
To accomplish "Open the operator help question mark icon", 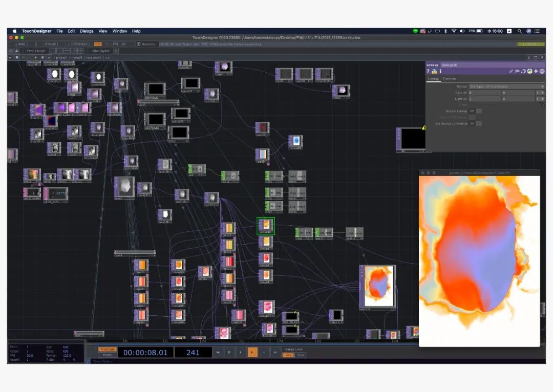I will click(x=428, y=72).
